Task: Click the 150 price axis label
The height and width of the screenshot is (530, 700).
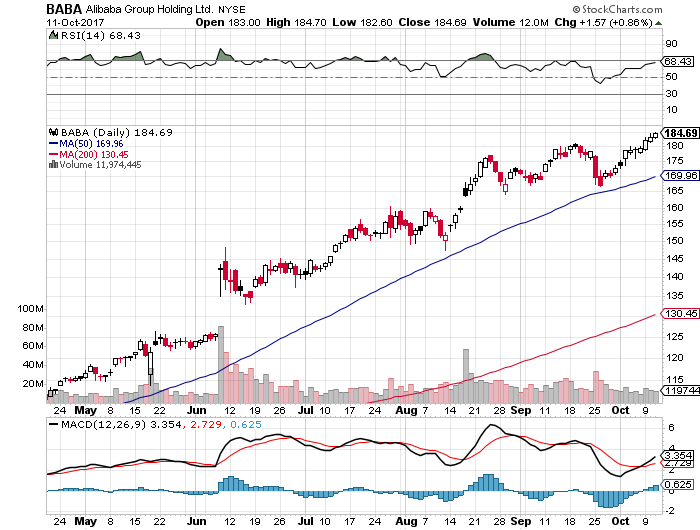Action: coord(675,241)
